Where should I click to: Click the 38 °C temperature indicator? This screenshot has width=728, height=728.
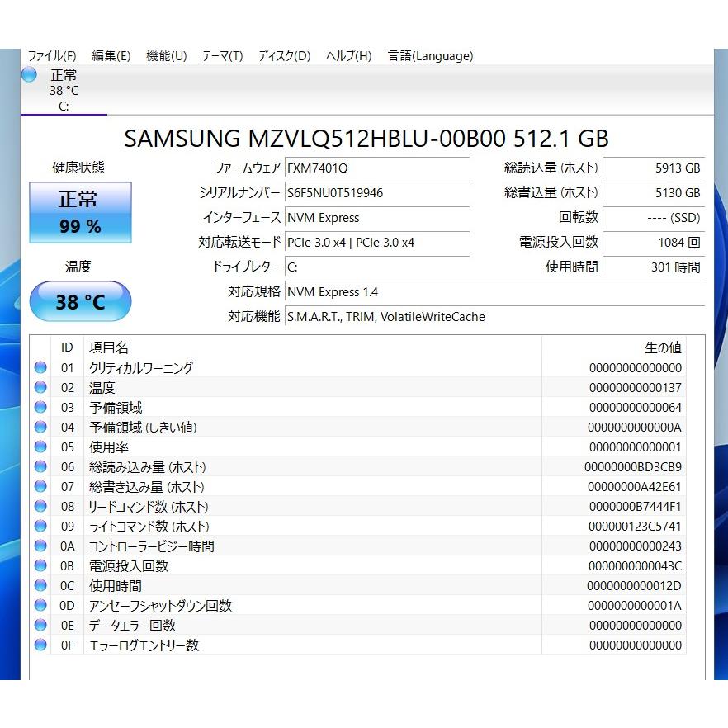point(80,300)
